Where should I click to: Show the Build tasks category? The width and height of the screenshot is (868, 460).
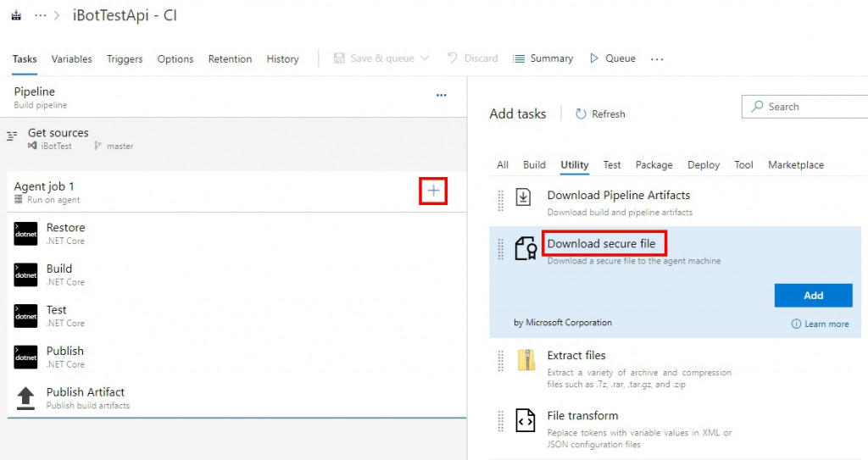coord(534,165)
